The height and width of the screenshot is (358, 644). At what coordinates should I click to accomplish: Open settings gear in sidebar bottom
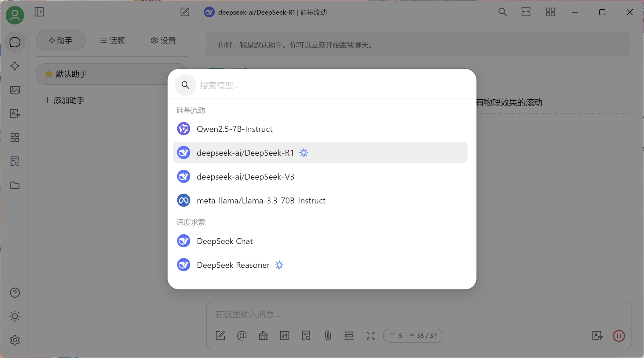coord(15,340)
